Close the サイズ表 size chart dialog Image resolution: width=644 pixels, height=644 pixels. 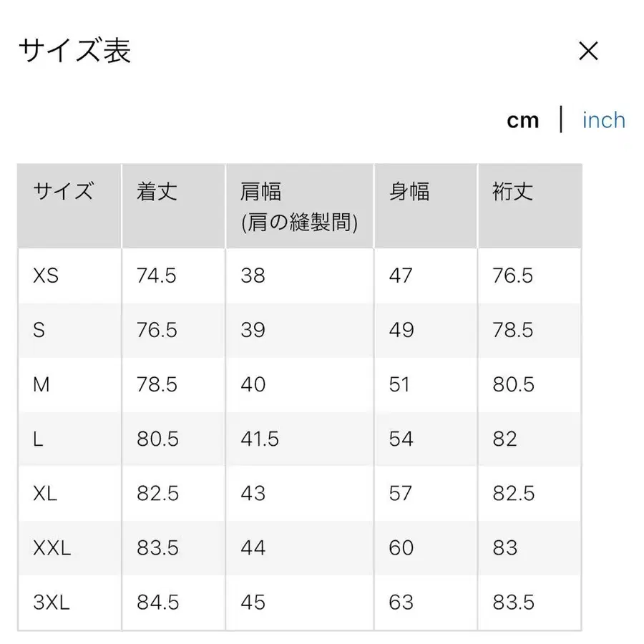(588, 51)
